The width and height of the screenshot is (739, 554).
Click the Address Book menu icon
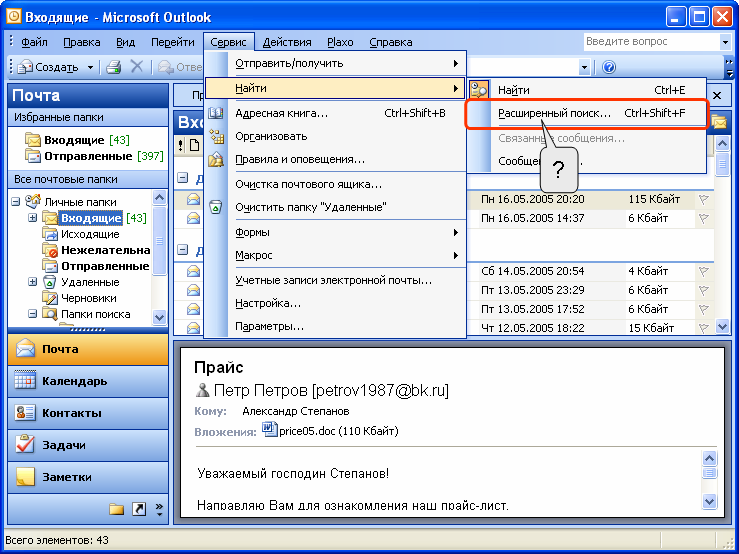(x=216, y=113)
